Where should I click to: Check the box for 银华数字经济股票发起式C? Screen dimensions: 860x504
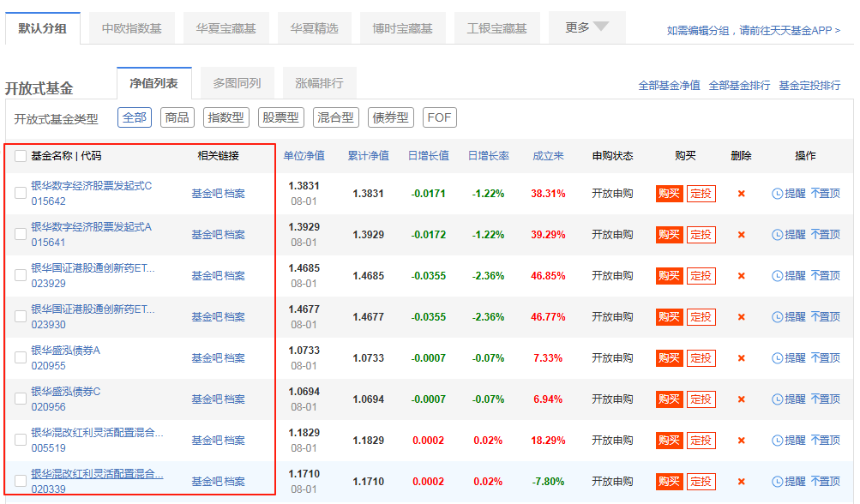tap(21, 193)
